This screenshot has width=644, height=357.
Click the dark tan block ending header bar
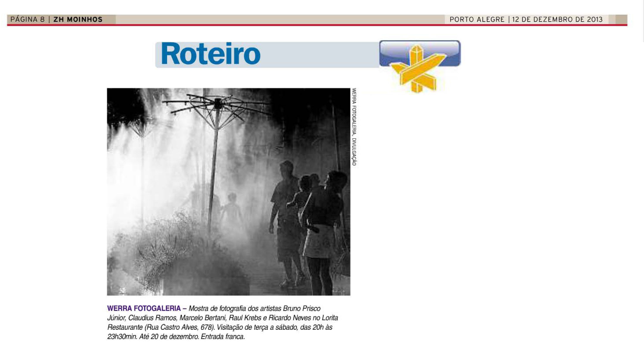(621, 20)
